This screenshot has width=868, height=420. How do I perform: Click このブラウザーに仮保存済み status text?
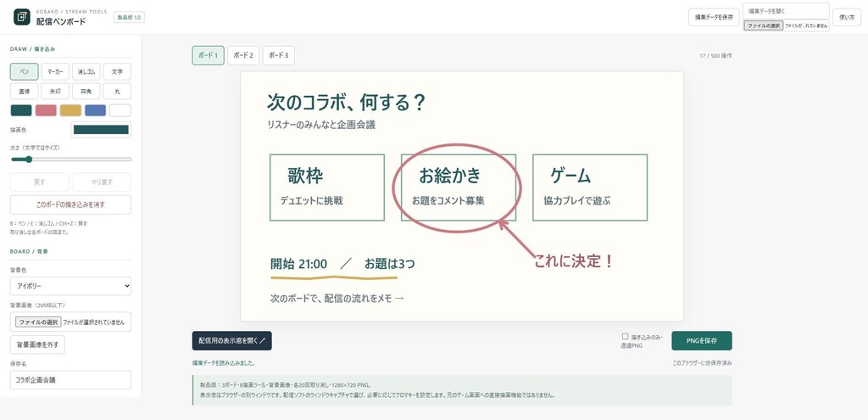point(702,363)
